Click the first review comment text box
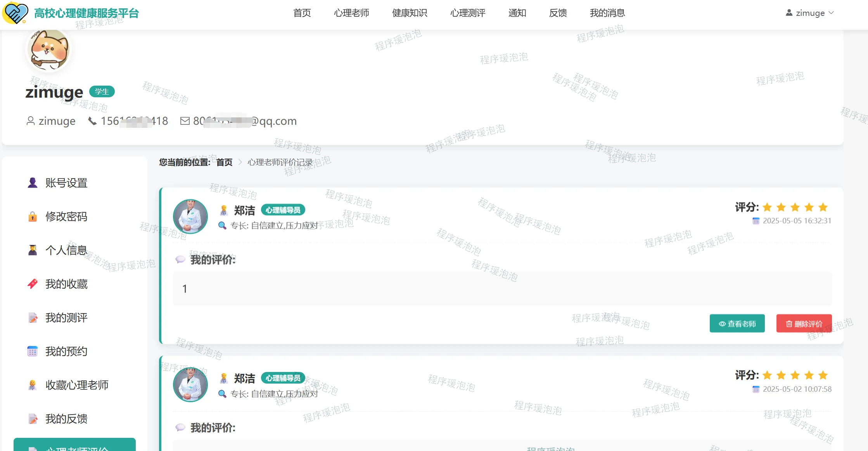Viewport: 868px width, 451px height. pos(502,289)
